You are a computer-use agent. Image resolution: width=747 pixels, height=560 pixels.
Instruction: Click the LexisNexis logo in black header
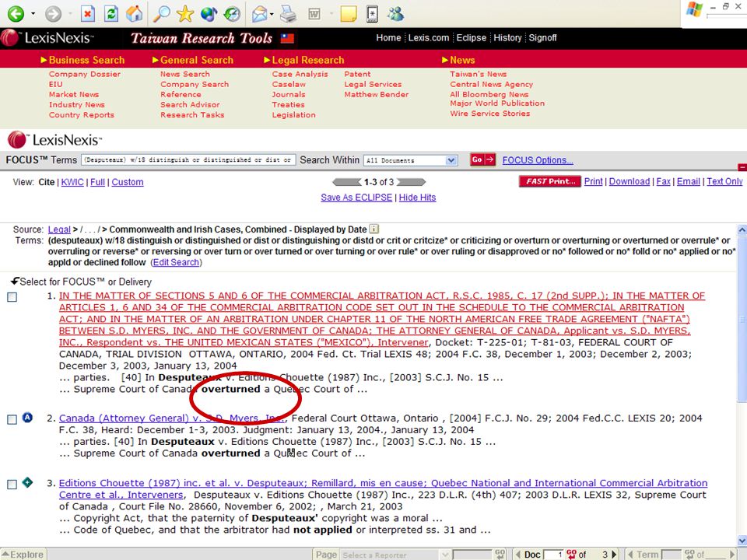tap(47, 37)
